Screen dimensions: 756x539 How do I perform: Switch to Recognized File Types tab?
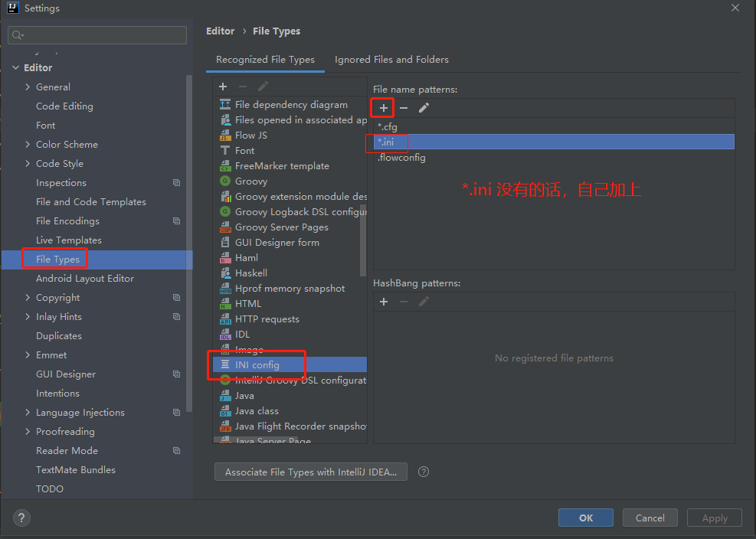pos(265,60)
